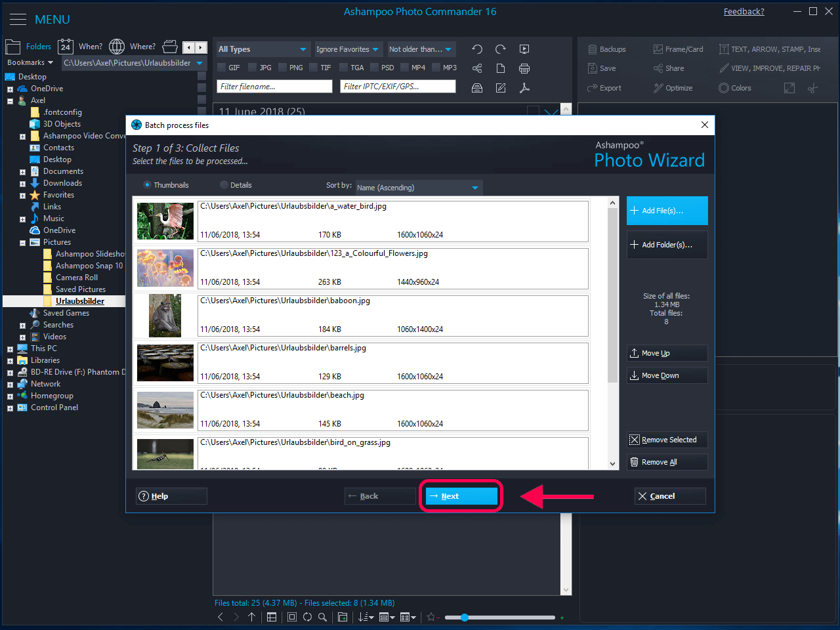This screenshot has width=840, height=630.
Task: Toggle the TIF file type checkbox
Action: 313,68
